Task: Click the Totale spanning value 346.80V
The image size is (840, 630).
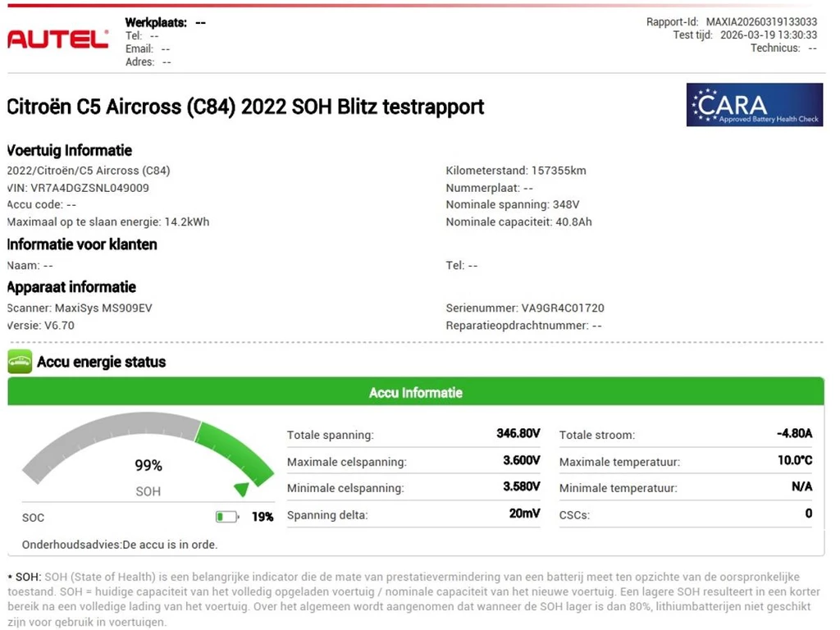Action: (x=518, y=434)
